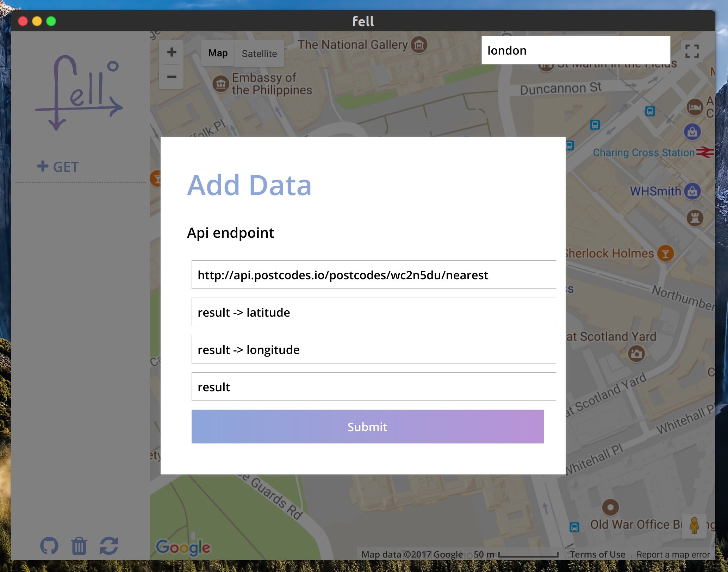Zoom in the map with plus

tap(172, 52)
